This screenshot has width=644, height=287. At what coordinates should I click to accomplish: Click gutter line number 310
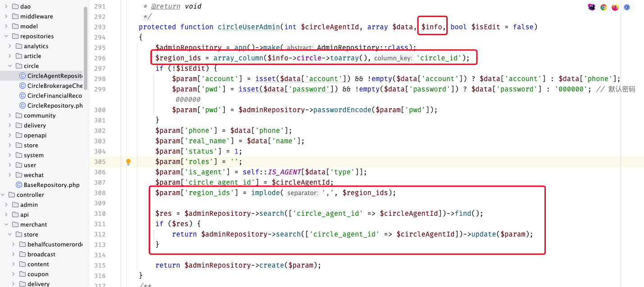point(100,214)
